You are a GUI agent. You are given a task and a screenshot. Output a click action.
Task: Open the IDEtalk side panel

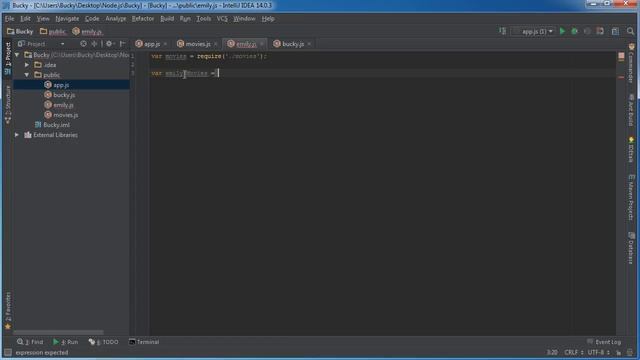(631, 149)
